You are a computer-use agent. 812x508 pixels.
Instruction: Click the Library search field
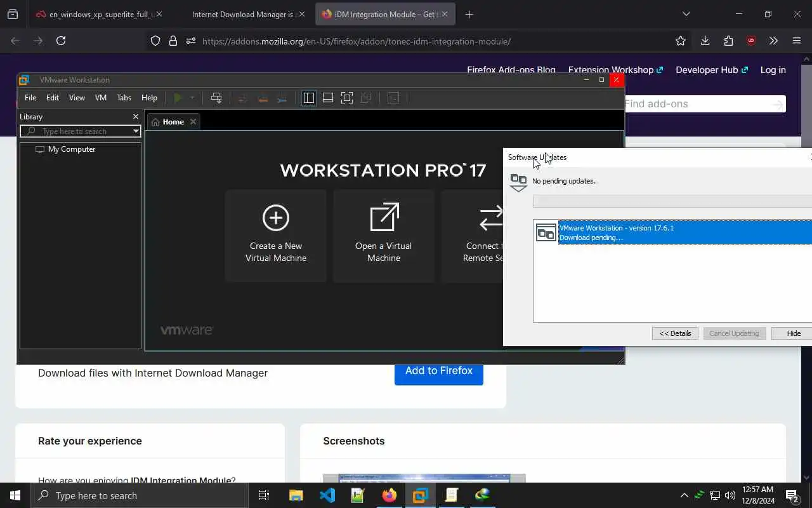81,131
